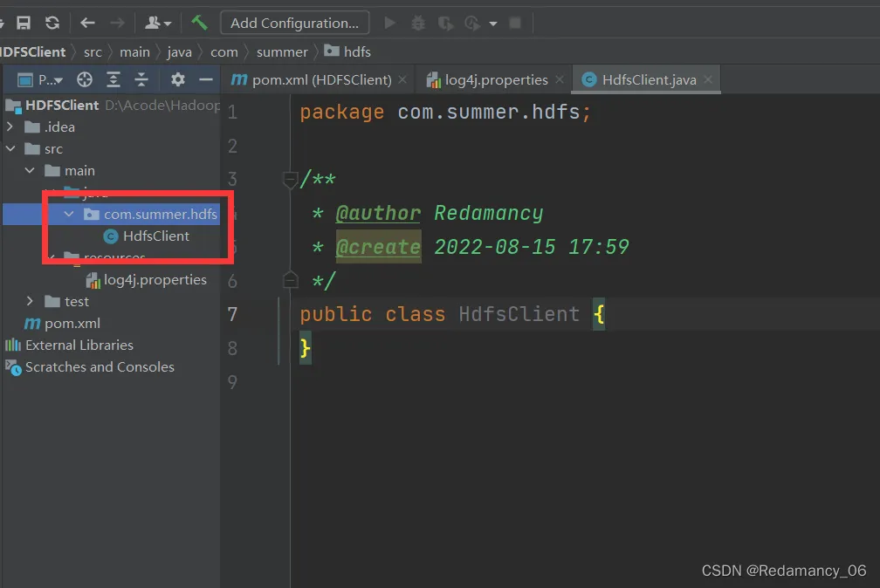Viewport: 880px width, 588px height.
Task: Open Project panel settings gear
Action: 178,79
